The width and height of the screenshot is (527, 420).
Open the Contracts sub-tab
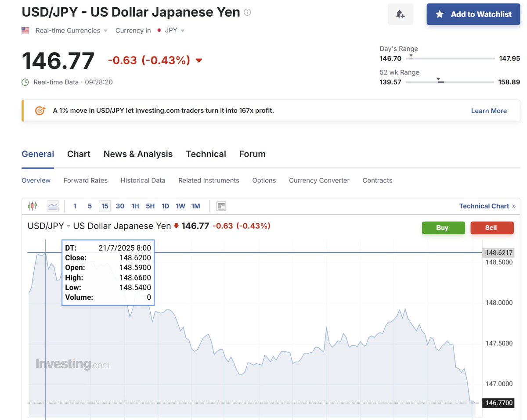(x=377, y=180)
